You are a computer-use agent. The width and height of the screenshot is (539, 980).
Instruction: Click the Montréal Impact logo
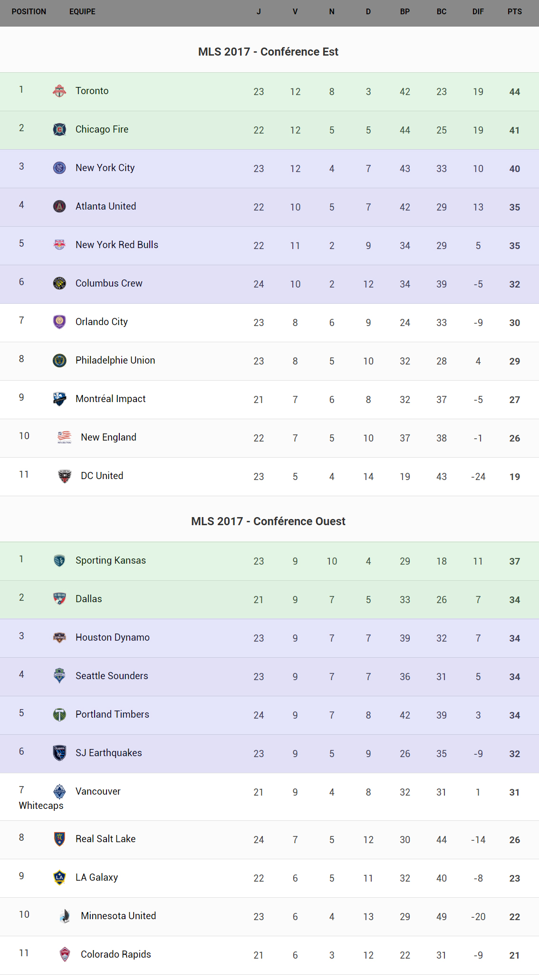point(59,399)
